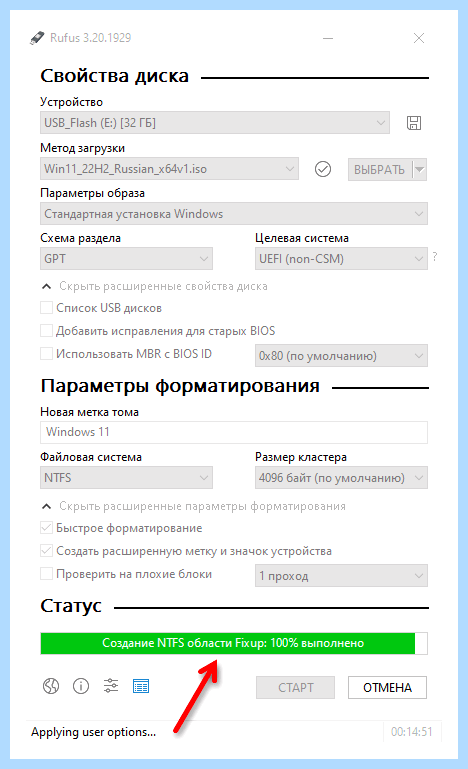Open the image options dropdown

pos(234,214)
